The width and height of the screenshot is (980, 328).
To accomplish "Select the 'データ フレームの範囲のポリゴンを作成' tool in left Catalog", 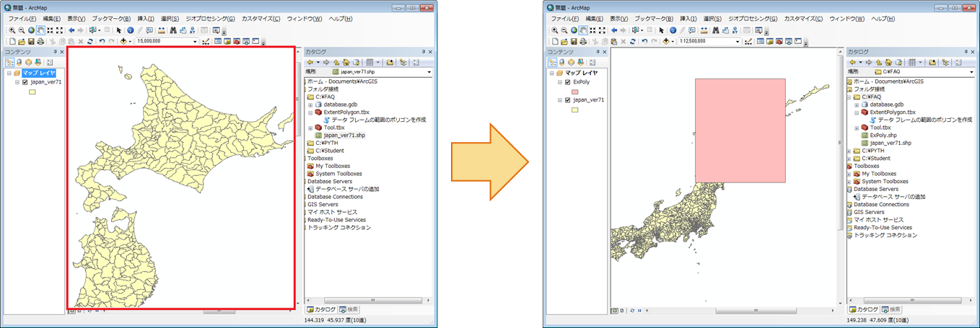I will point(379,120).
